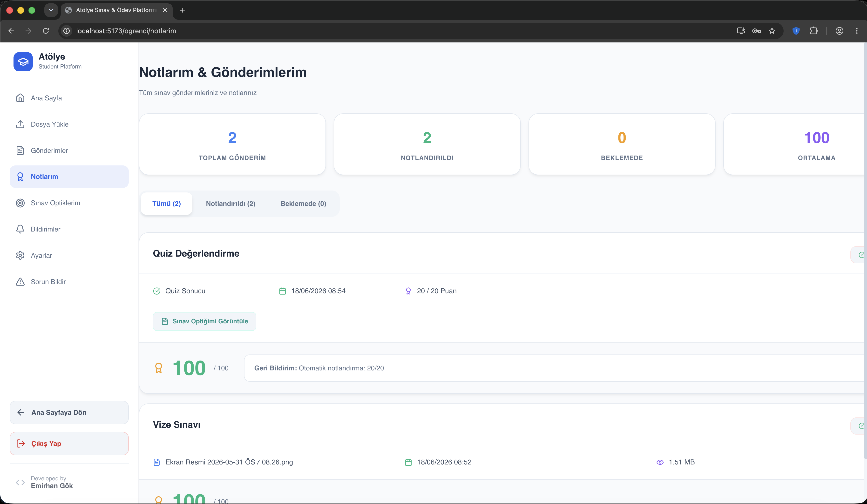Open Ayarlar gear settings
This screenshot has height=504, width=867.
(69, 256)
